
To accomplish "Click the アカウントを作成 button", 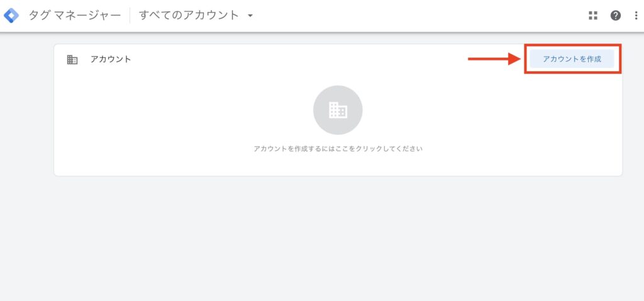I will (572, 59).
